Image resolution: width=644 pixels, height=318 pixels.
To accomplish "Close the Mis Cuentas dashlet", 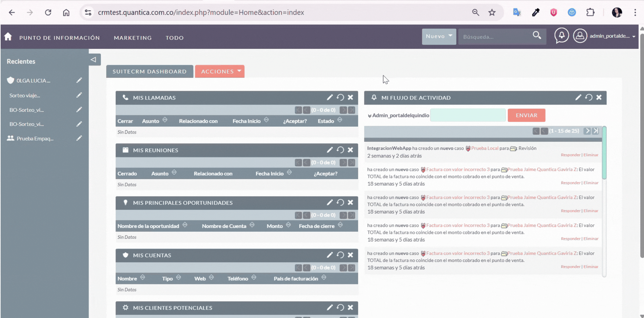I will pos(351,255).
